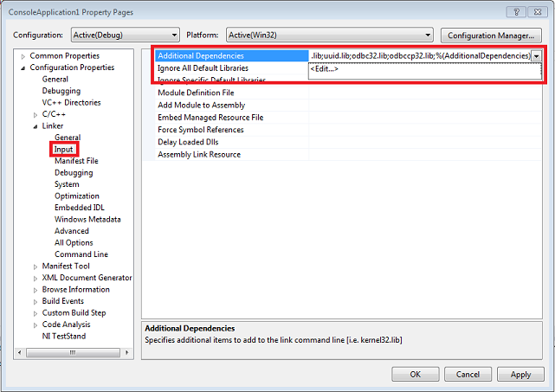Screen dimensions: 555x392
Task: Expand Build Events node
Action: coord(35,302)
